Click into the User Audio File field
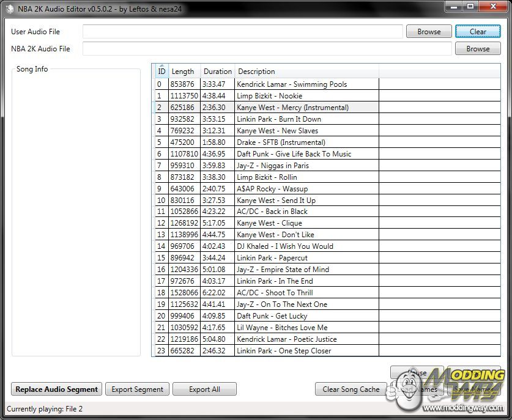Screen dimensions: 512x420 point(242,32)
